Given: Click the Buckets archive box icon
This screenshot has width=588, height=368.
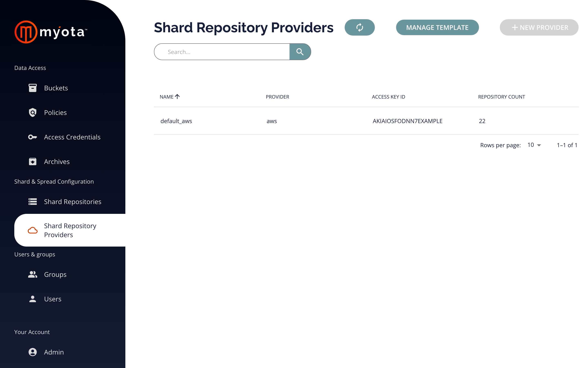Looking at the screenshot, I should [32, 88].
